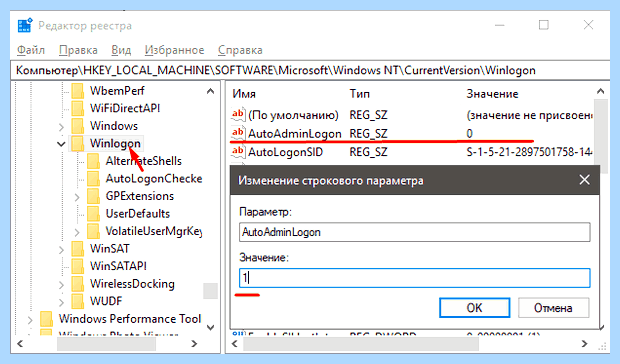Viewport: 620px width, 364px height.
Task: Select the AutoAdminLogon value name
Action: pos(295,134)
